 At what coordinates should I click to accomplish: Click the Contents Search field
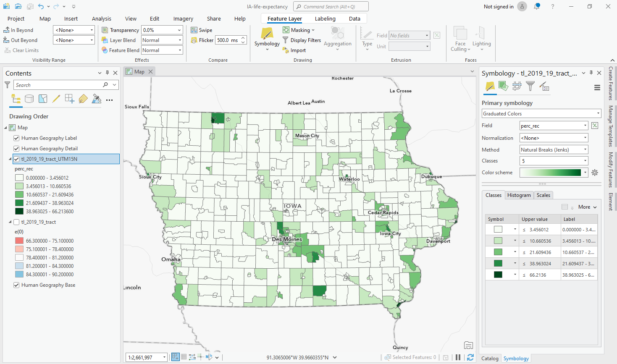pyautogui.click(x=66, y=85)
